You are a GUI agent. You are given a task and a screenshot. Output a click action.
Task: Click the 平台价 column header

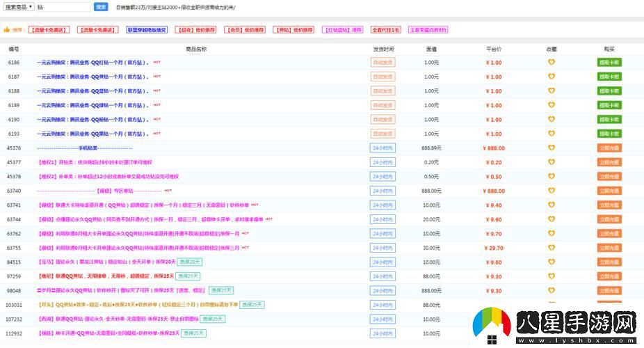494,49
